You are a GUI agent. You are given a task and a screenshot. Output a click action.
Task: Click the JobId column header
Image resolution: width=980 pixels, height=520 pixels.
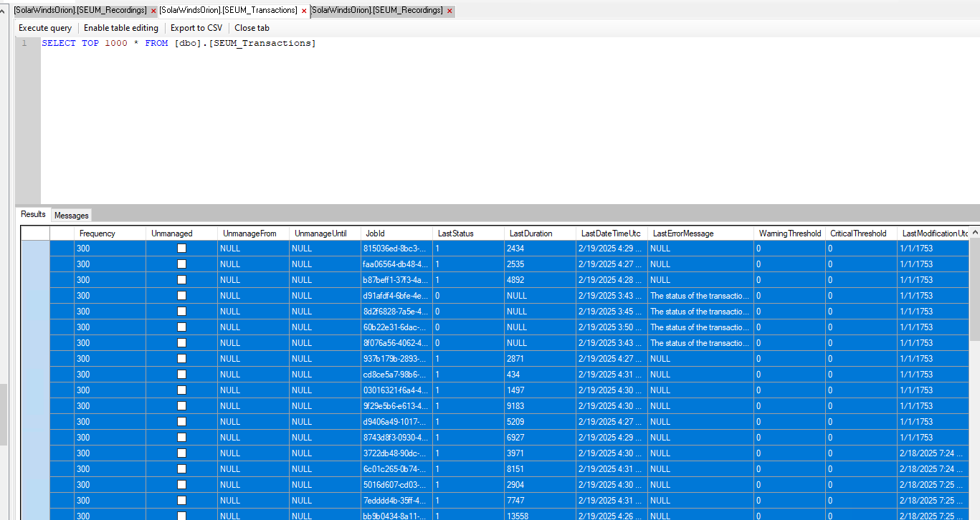[x=396, y=233]
